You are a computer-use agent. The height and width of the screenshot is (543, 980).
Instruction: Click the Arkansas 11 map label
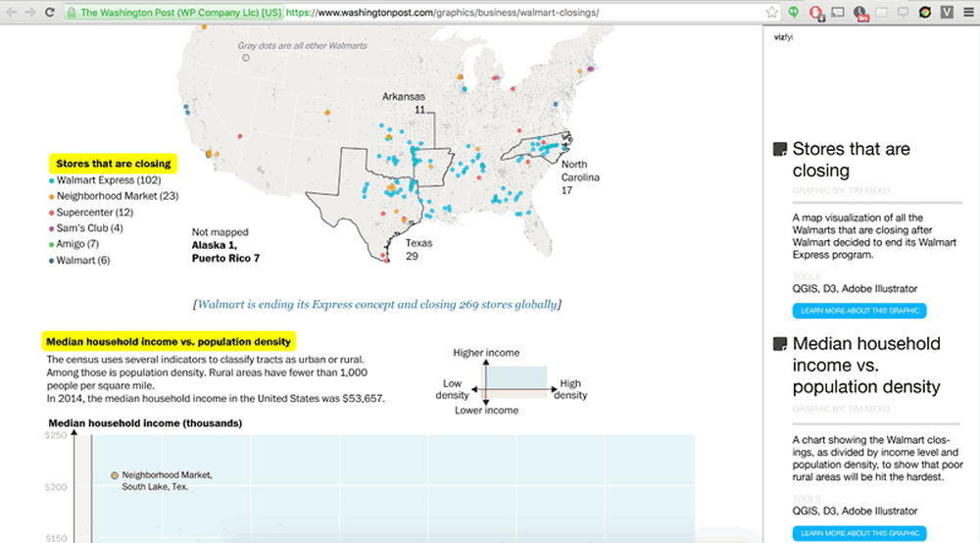(404, 103)
